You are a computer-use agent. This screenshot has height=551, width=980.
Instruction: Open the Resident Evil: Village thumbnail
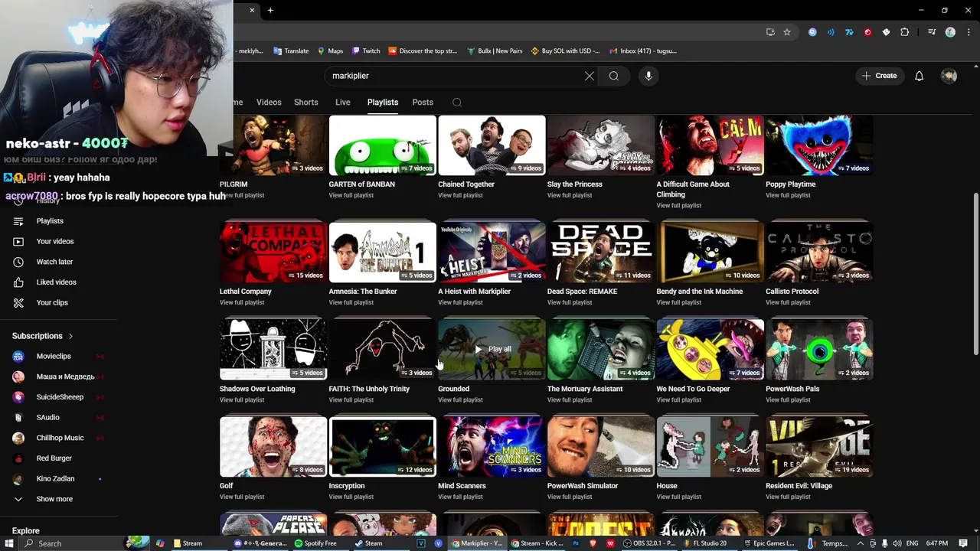819,446
